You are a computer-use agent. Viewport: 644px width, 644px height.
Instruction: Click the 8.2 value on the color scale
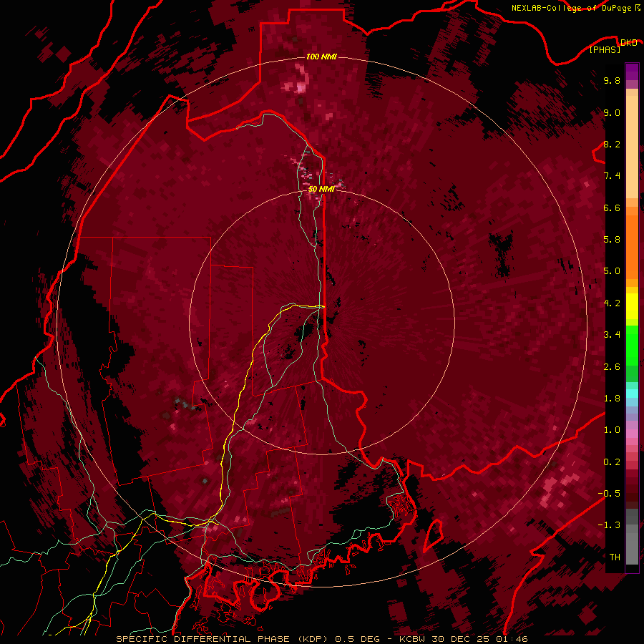coord(612,144)
